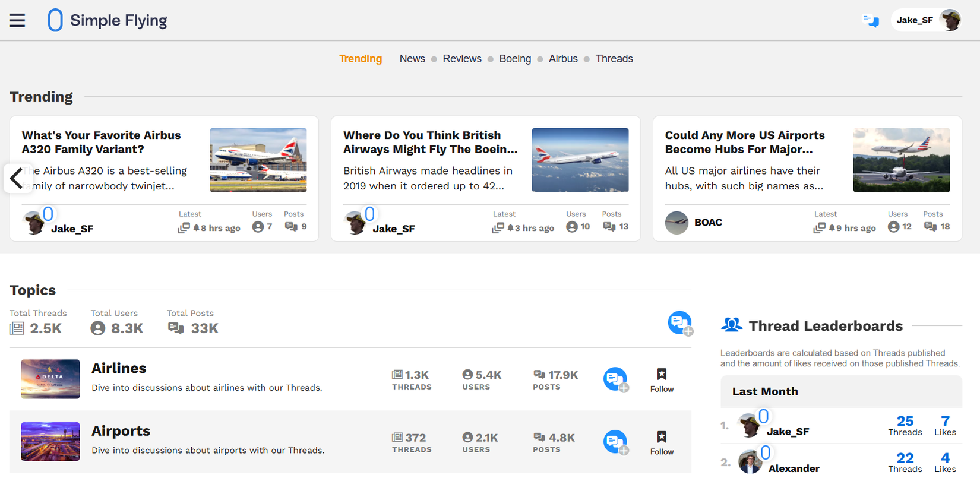This screenshot has width=980, height=478.
Task: Select the Trending tab
Action: 361,59
